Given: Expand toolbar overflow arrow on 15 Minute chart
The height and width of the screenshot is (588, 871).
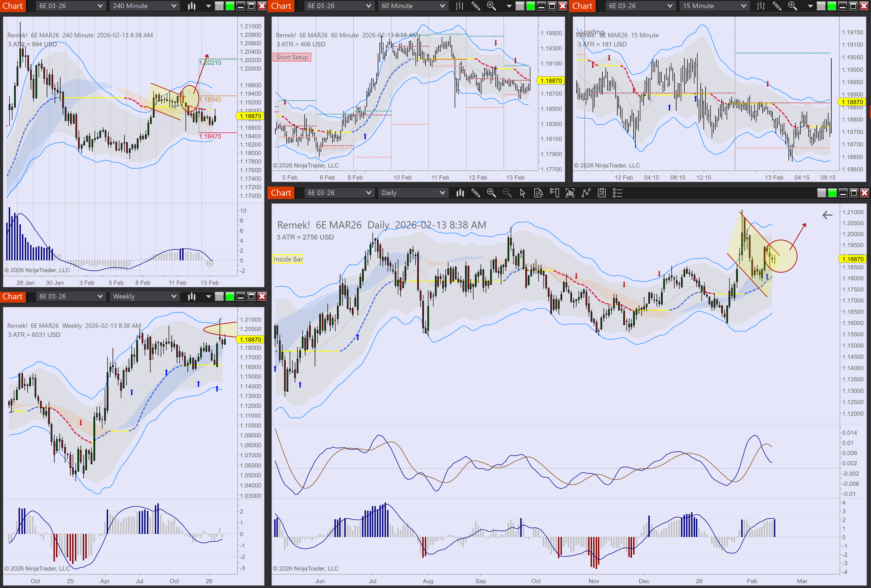Looking at the screenshot, I should (x=810, y=6).
